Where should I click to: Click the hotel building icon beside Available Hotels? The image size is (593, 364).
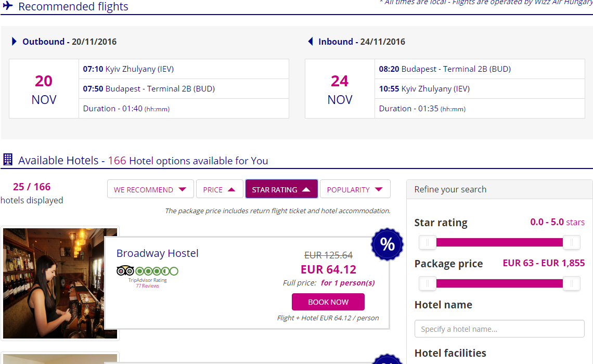click(8, 160)
